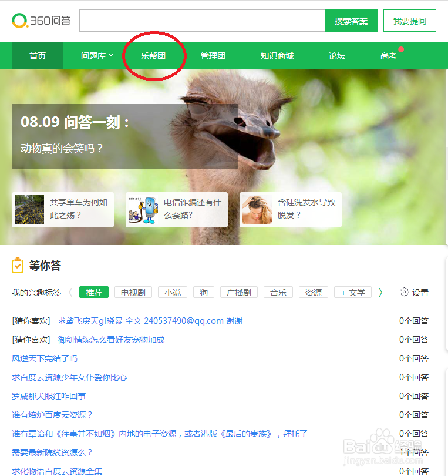Open question 需要最新院线资源么
The image size is (448, 476).
[x=52, y=452]
